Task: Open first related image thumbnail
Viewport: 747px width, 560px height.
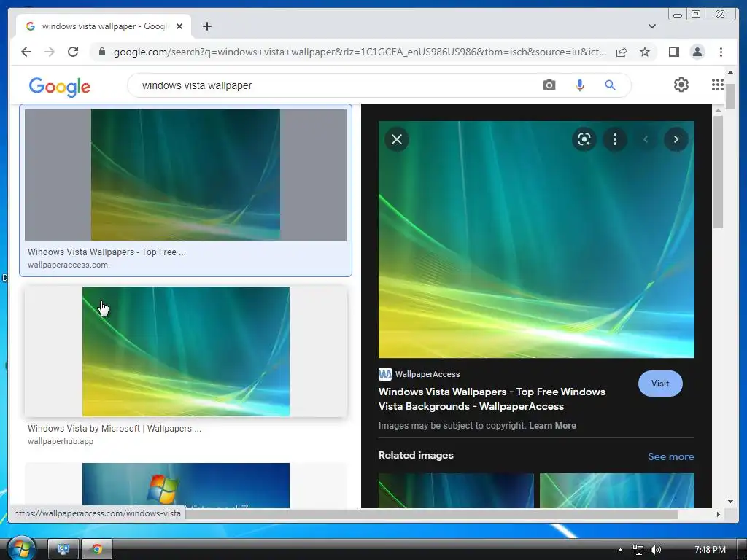Action: click(456, 491)
